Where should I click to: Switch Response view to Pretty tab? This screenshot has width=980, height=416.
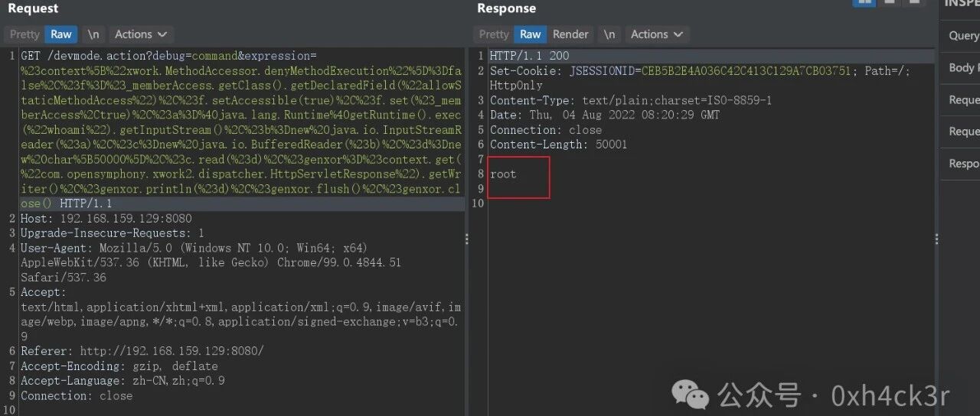click(494, 34)
